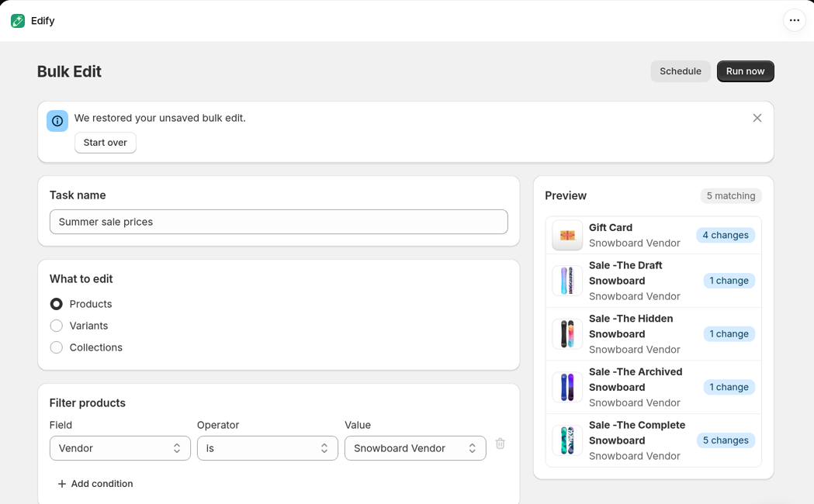Click the Sale -The Complete Snowboard title

637,433
